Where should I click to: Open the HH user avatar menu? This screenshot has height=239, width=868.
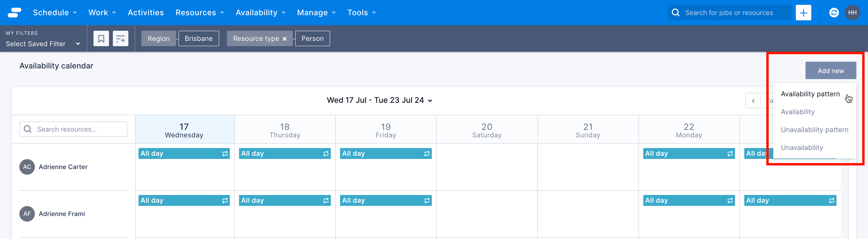[x=852, y=13]
